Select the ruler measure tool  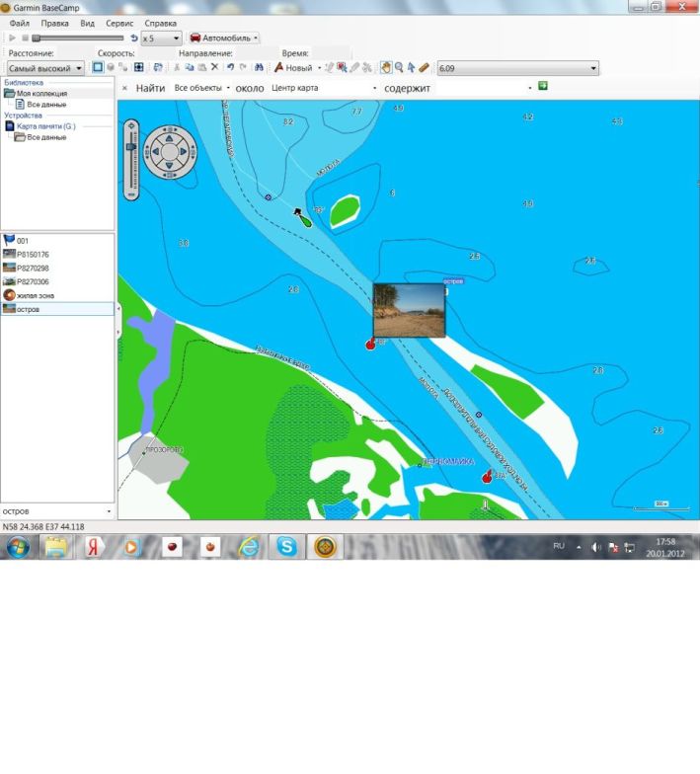(424, 68)
